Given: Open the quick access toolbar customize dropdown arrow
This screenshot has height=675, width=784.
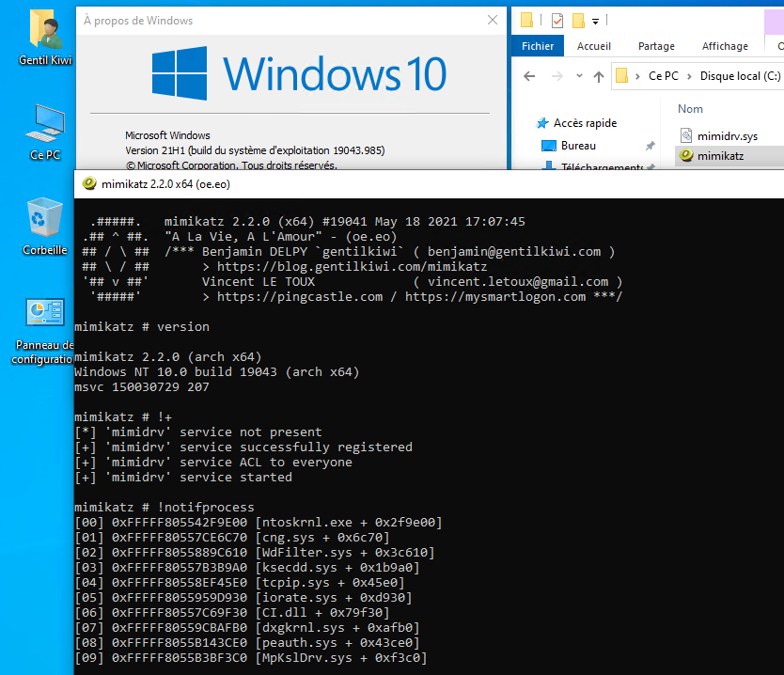Looking at the screenshot, I should 595,21.
